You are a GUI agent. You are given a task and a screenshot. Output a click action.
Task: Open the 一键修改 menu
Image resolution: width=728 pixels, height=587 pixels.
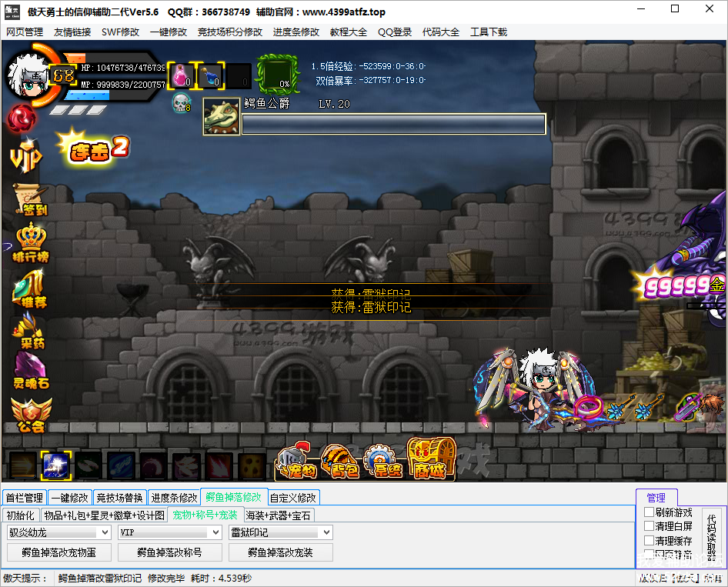point(169,32)
